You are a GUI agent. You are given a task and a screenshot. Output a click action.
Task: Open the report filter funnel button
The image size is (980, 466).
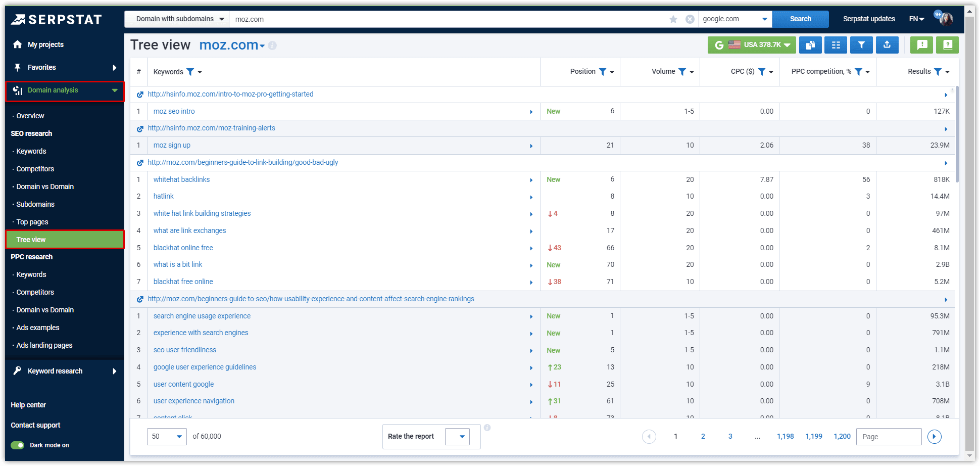(x=861, y=45)
